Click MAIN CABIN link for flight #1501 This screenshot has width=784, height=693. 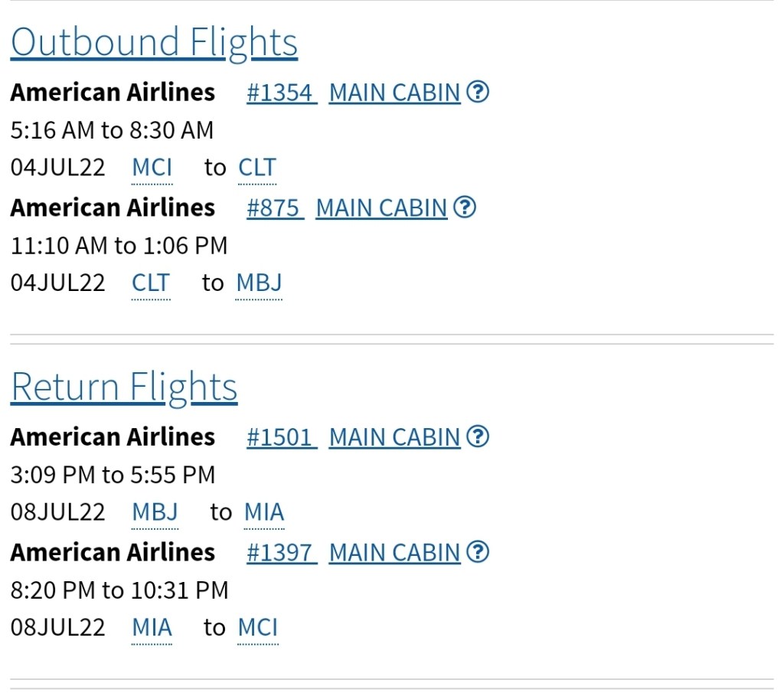point(394,437)
